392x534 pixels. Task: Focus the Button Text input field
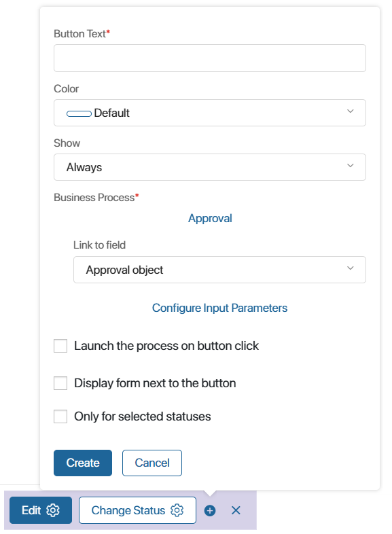coord(210,58)
